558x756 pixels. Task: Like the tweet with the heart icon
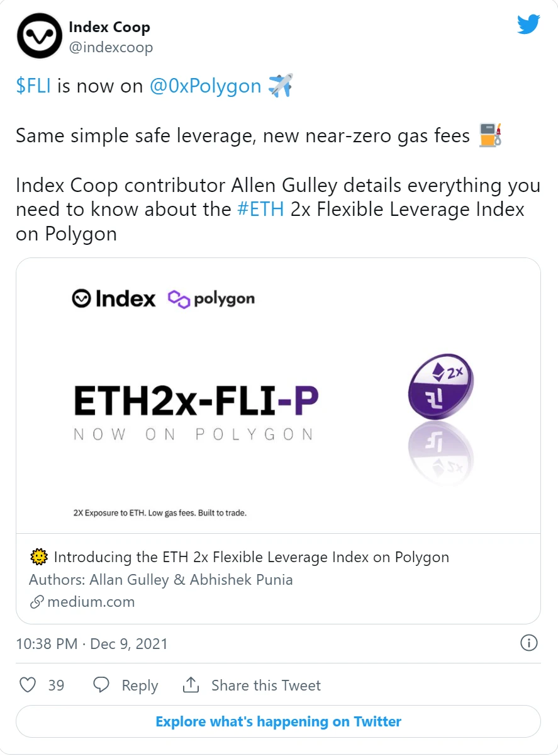pyautogui.click(x=28, y=685)
